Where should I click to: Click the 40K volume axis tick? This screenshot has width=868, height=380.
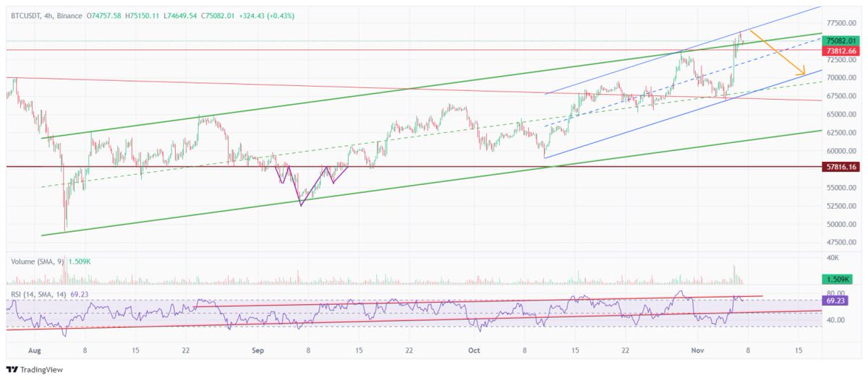(834, 258)
